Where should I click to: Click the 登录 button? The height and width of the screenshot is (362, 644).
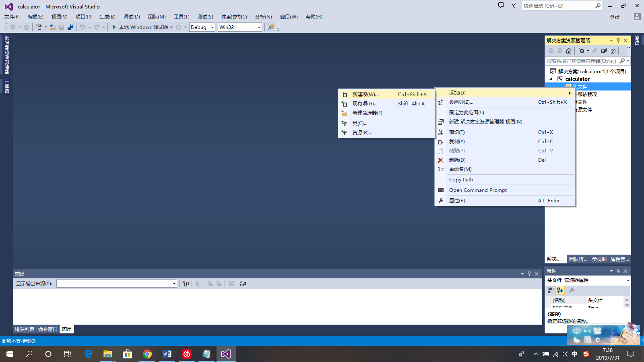(615, 17)
